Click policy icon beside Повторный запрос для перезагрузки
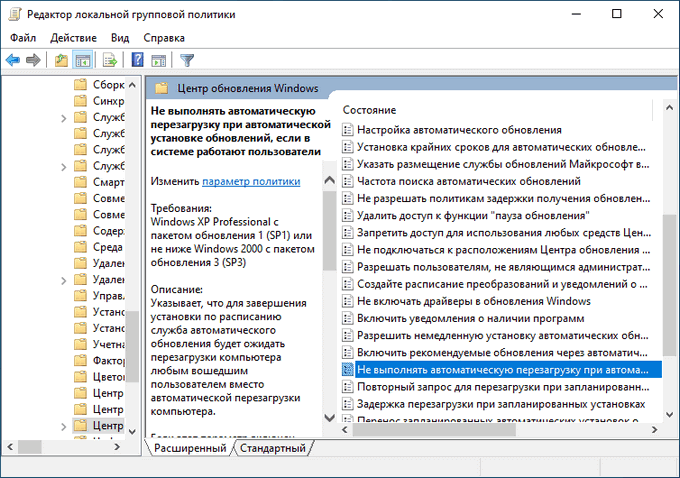This screenshot has height=478, width=680. click(347, 387)
